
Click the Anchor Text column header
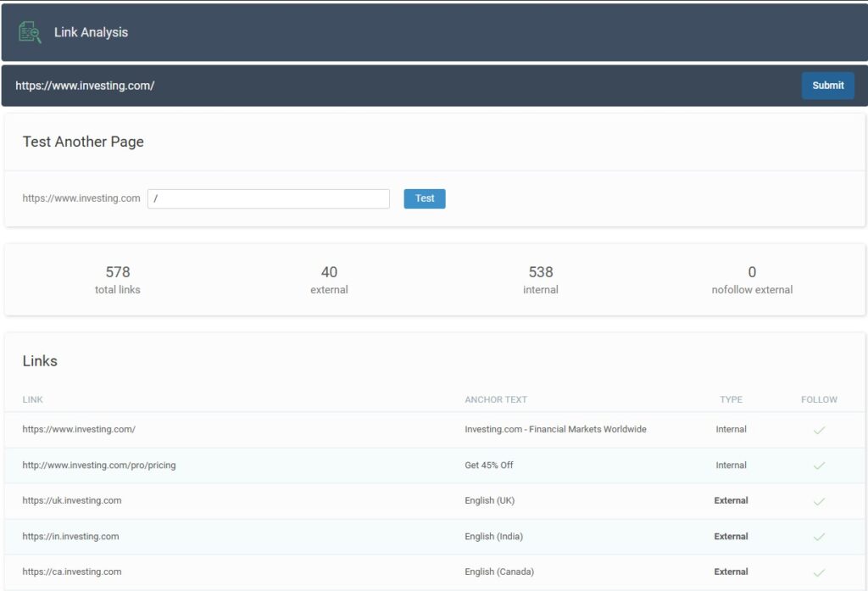click(496, 399)
